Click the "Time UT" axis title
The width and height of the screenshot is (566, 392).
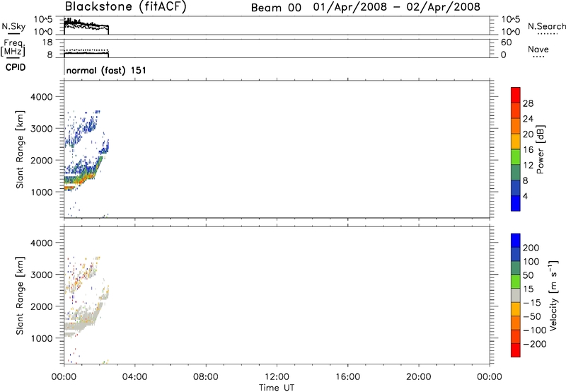tap(277, 388)
